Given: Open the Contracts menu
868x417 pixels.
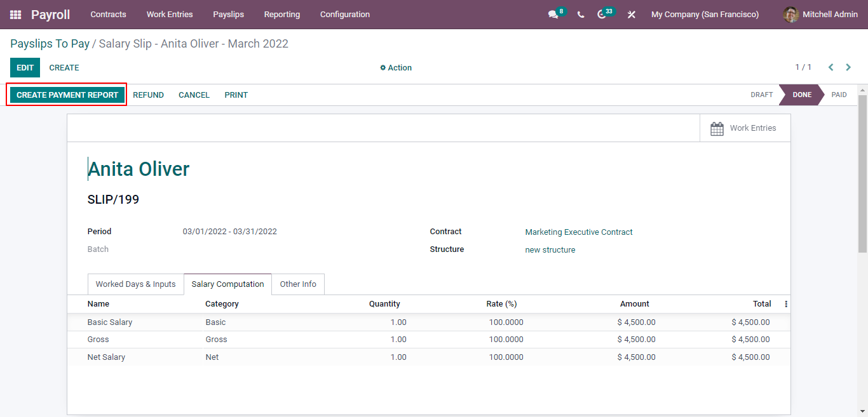Looking at the screenshot, I should pos(108,15).
